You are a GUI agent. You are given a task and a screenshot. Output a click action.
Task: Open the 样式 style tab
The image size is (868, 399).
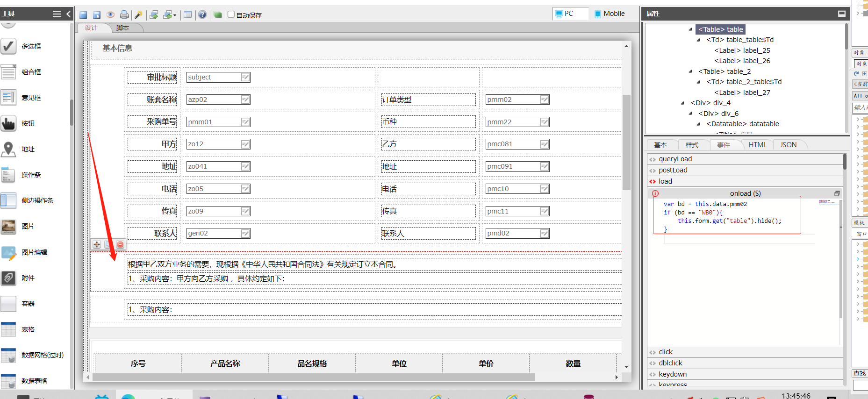tap(692, 145)
